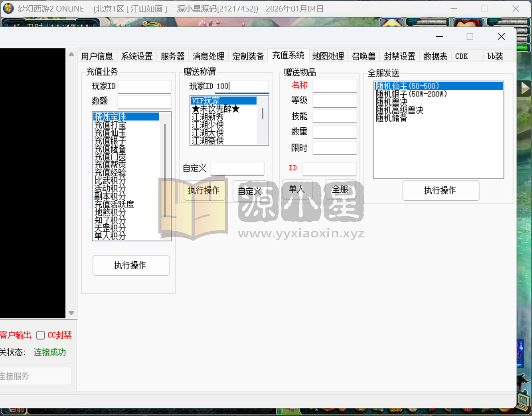Screen dimensions: 532x416
Task: Switch to the CDK tab
Action: pyautogui.click(x=461, y=56)
